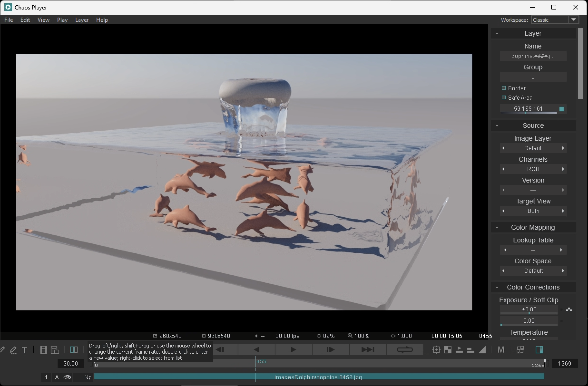Click the zoom magnifier 100% status icon
Image resolution: width=588 pixels, height=386 pixels.
[350, 336]
